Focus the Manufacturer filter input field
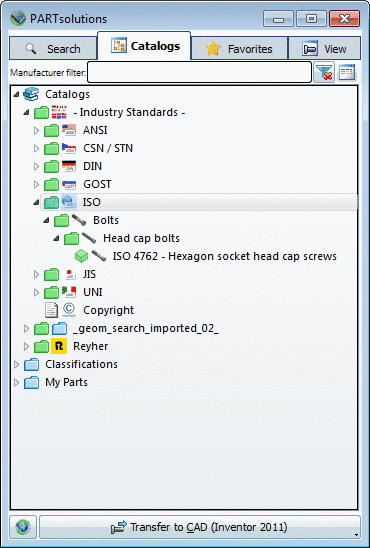 (199, 72)
